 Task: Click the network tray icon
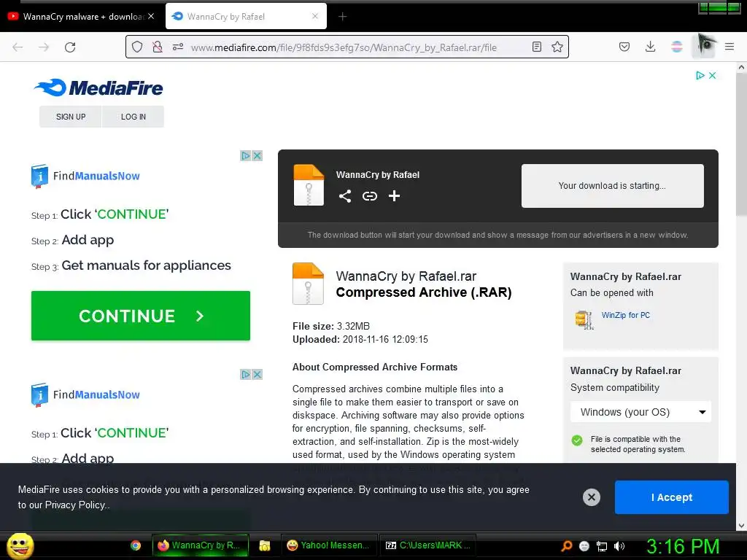point(602,546)
